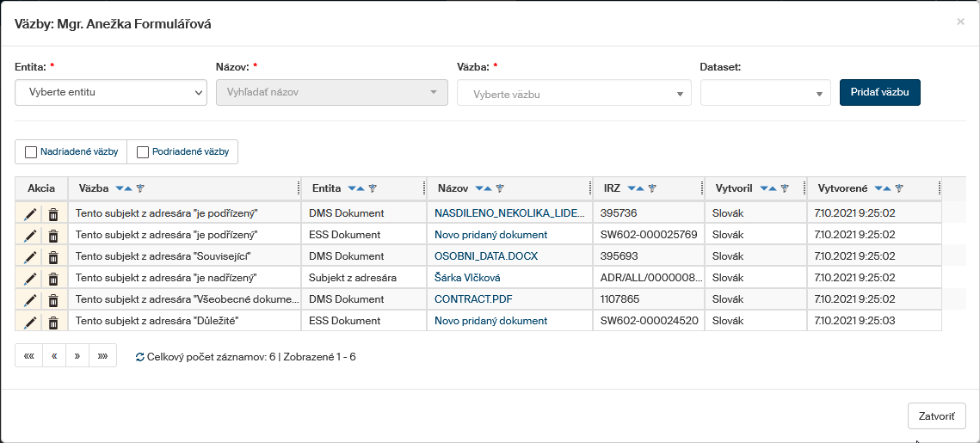980x443 pixels.
Task: Open the Dataset dropdown
Action: tap(765, 94)
